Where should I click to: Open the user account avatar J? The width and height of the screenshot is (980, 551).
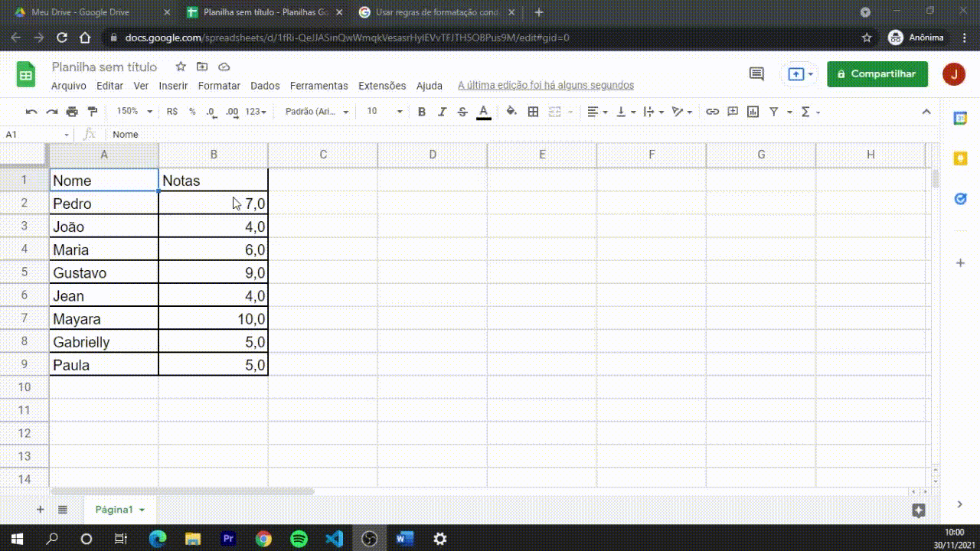pyautogui.click(x=954, y=74)
